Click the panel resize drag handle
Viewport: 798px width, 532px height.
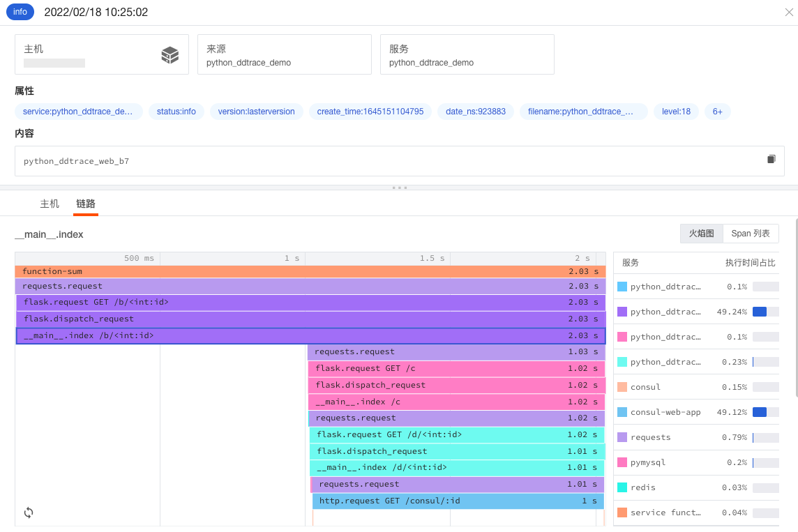coord(399,188)
